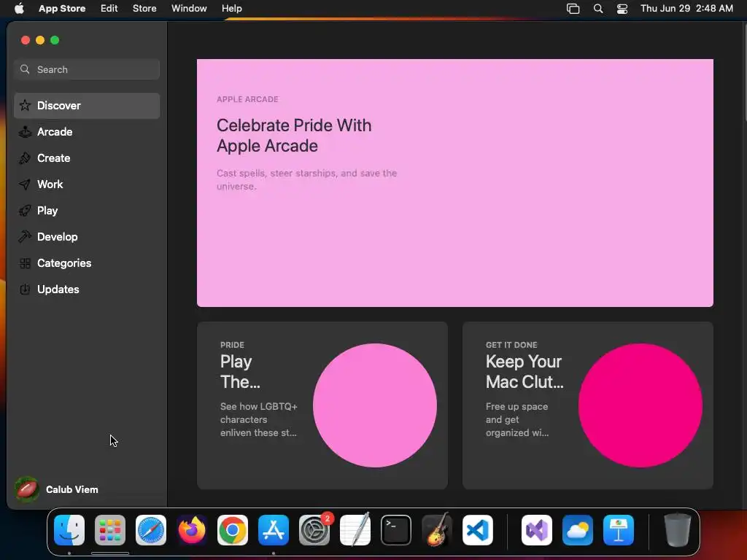Open System Settings with badge in Dock
The image size is (747, 560).
coord(314,530)
